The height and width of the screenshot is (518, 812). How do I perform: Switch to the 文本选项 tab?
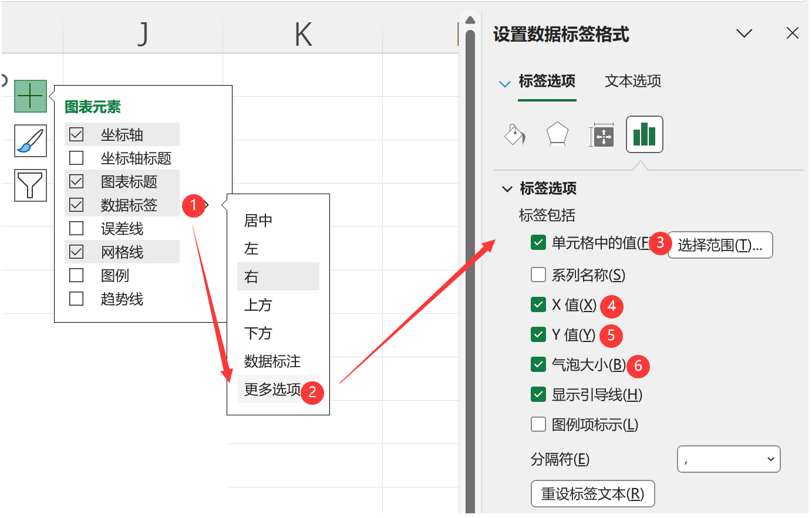(x=632, y=81)
